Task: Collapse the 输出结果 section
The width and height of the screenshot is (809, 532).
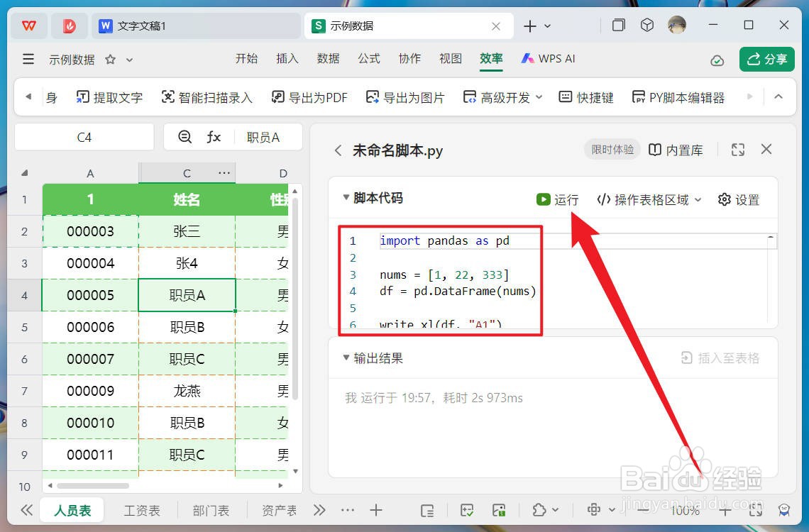Action: 346,358
